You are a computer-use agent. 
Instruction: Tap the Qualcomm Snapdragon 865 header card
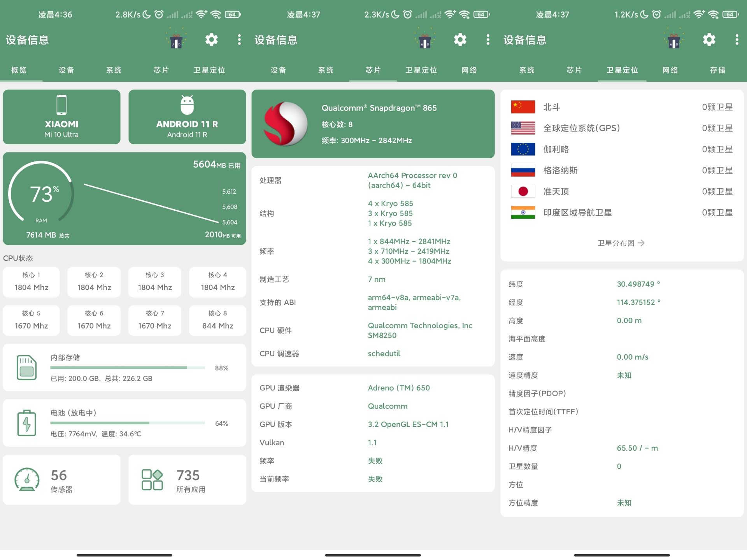click(373, 124)
